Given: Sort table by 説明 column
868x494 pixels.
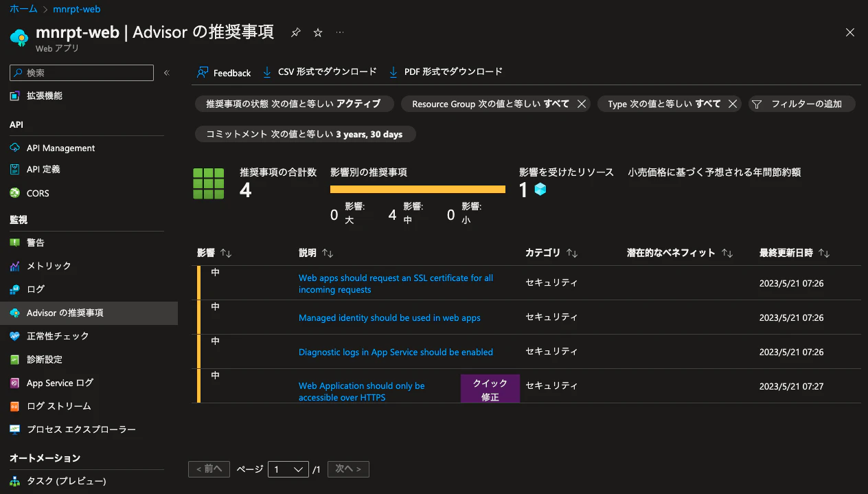Looking at the screenshot, I should click(317, 253).
